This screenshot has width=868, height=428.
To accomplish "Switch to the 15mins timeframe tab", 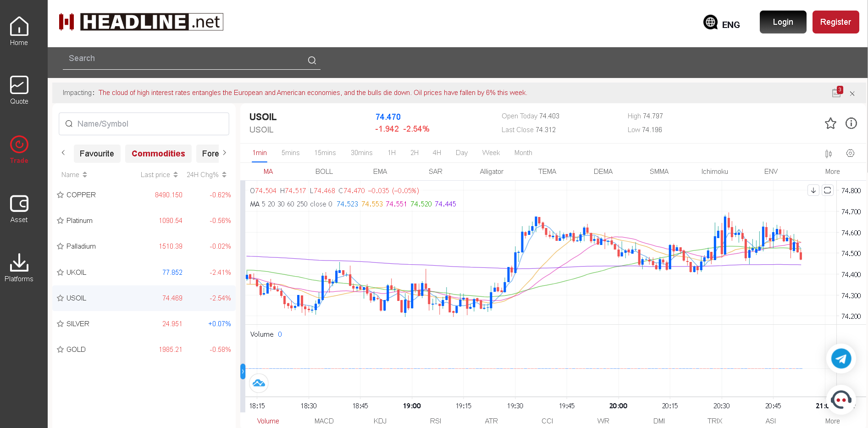I will [325, 153].
